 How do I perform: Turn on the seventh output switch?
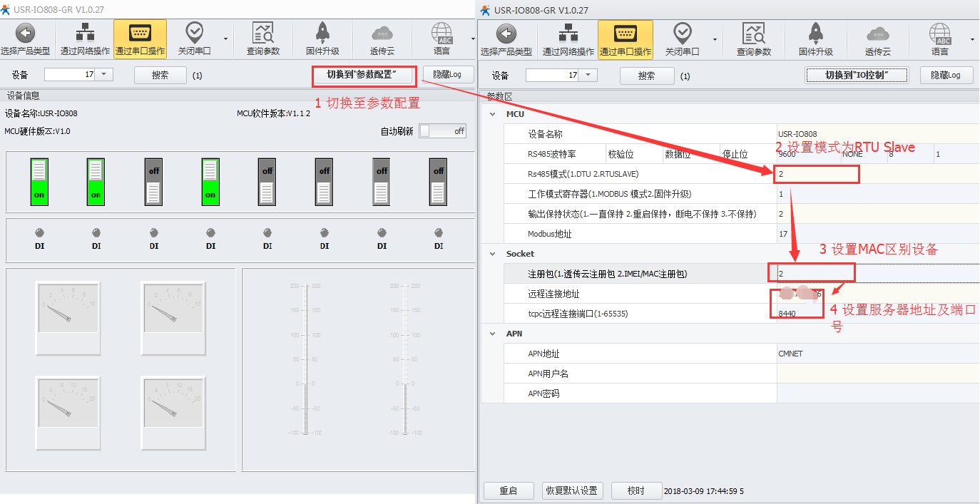click(x=382, y=181)
